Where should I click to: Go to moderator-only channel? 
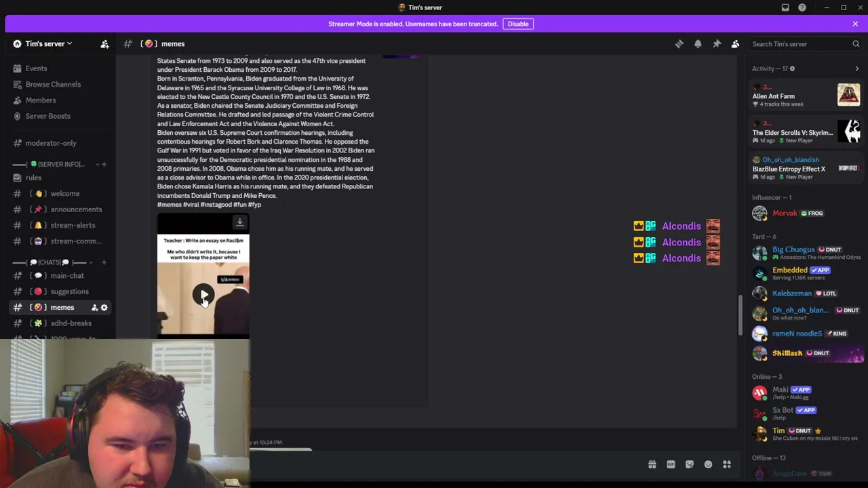pos(51,144)
